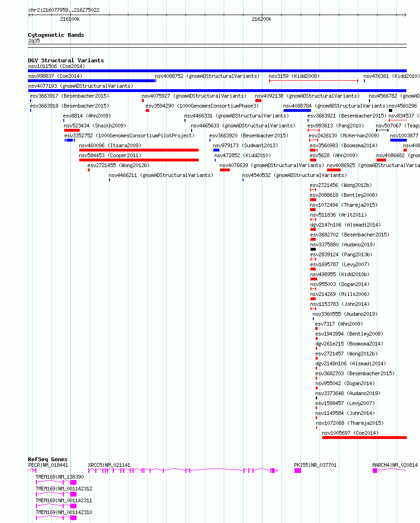420x523 pixels.
Task: Open esv993613 (Pang2010) label
Action: (x=336, y=126)
